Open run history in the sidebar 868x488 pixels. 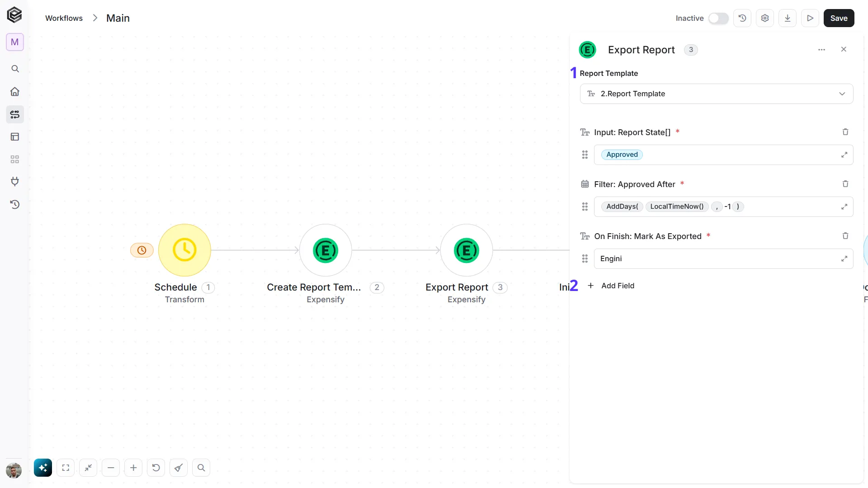(x=15, y=204)
